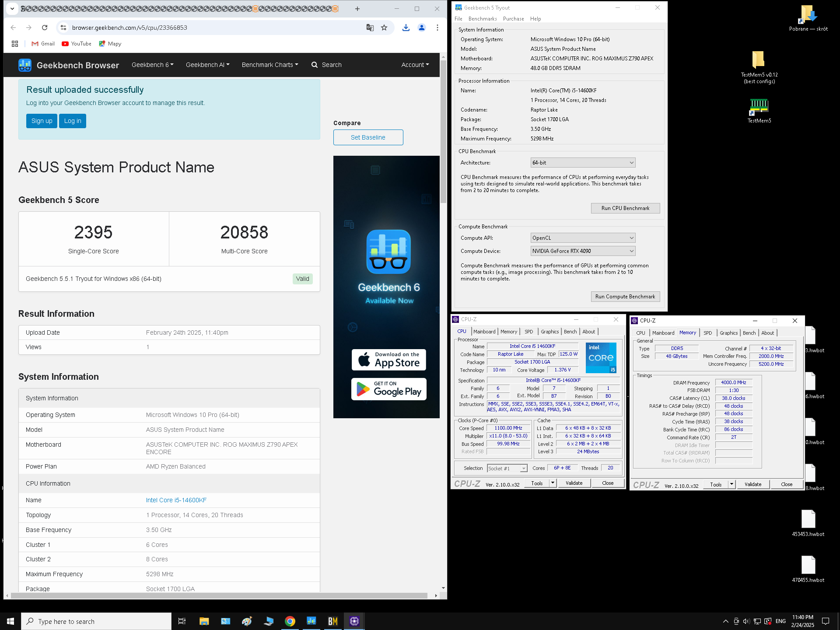The image size is (840, 630).
Task: Click Run CPU Benchmark
Action: coord(625,208)
